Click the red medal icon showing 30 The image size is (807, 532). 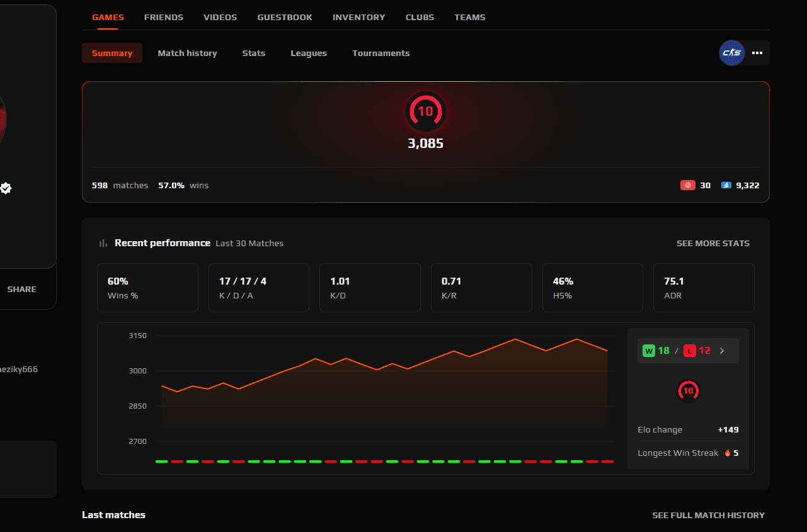[688, 185]
